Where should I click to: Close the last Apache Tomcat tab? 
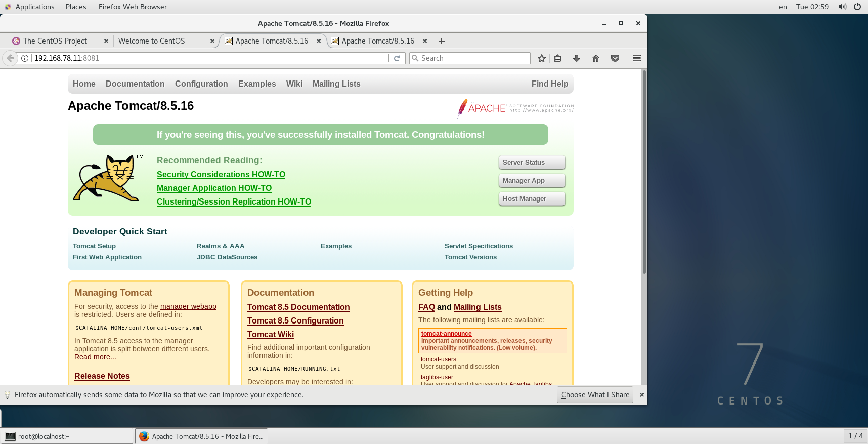click(425, 41)
